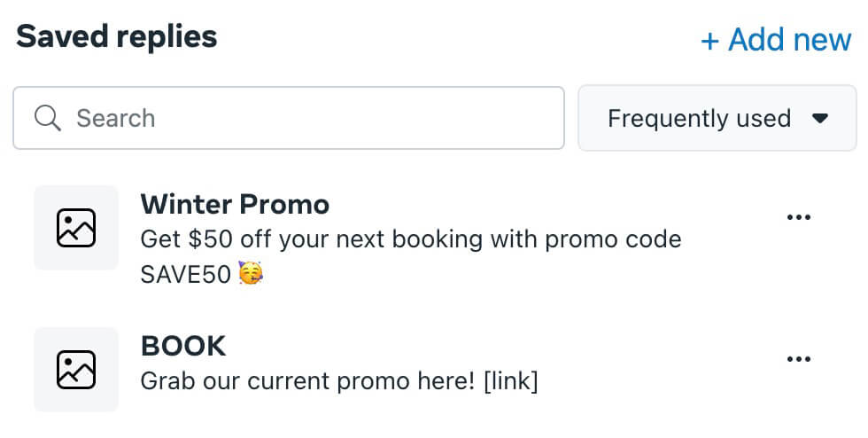Open the BOOK reply three-dot options menu
This screenshot has width=868, height=438.
(x=798, y=359)
